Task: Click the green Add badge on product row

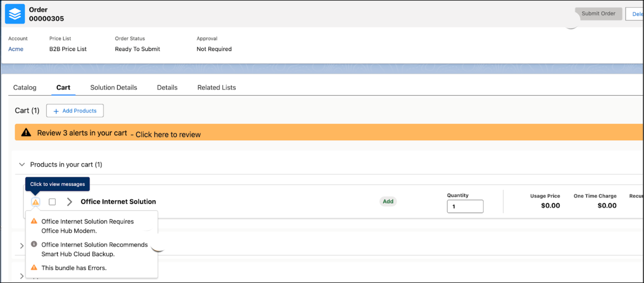Action: coord(388,202)
